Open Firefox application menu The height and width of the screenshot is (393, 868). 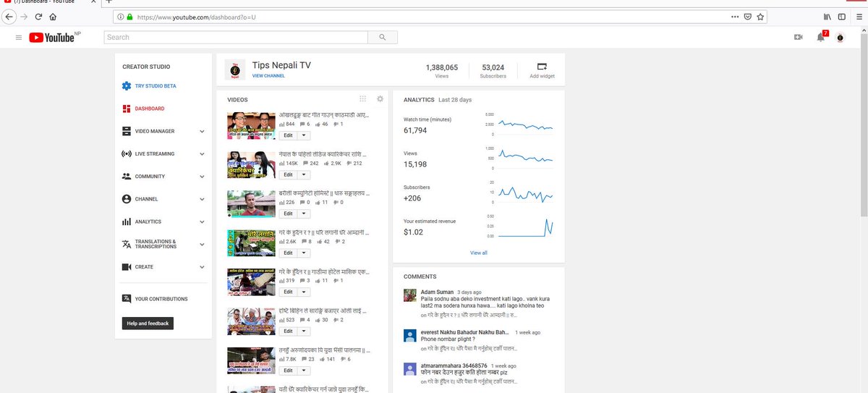pyautogui.click(x=858, y=16)
